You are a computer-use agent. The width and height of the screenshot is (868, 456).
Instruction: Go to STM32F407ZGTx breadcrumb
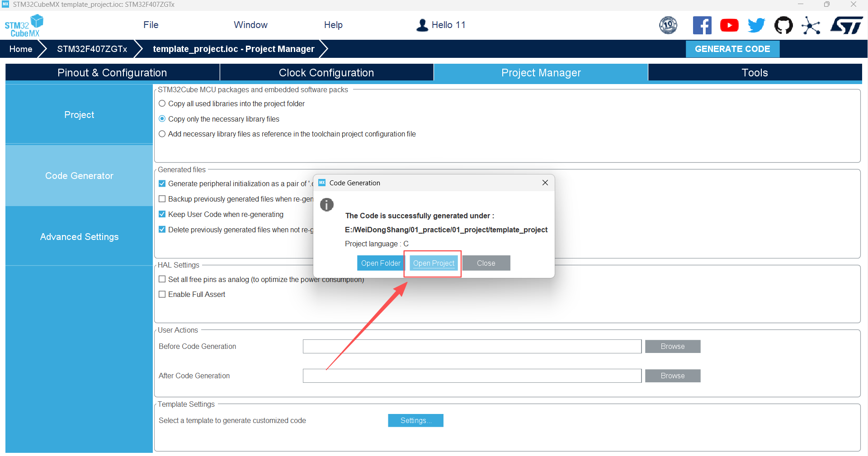coord(92,49)
